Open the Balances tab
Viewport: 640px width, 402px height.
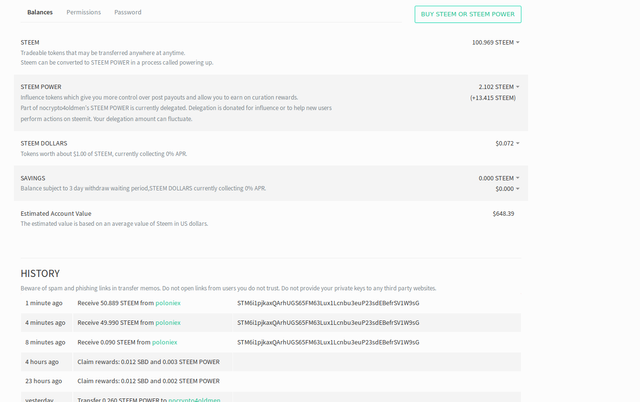pyautogui.click(x=40, y=12)
